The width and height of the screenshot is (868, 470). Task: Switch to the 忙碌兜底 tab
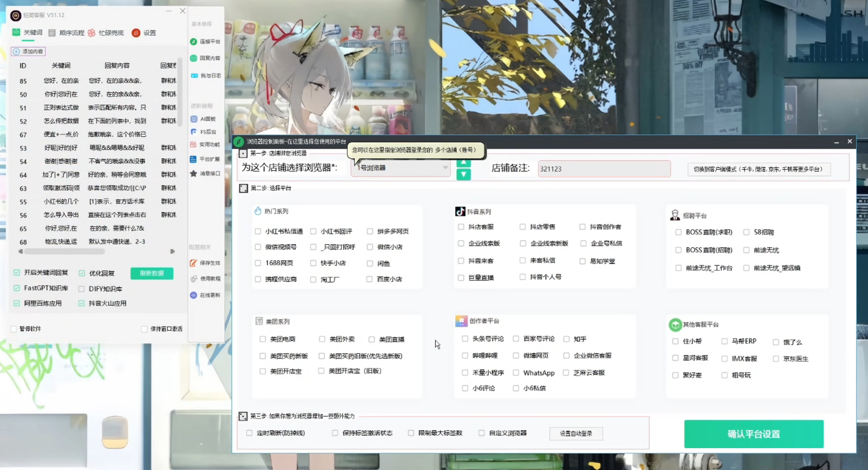click(106, 33)
